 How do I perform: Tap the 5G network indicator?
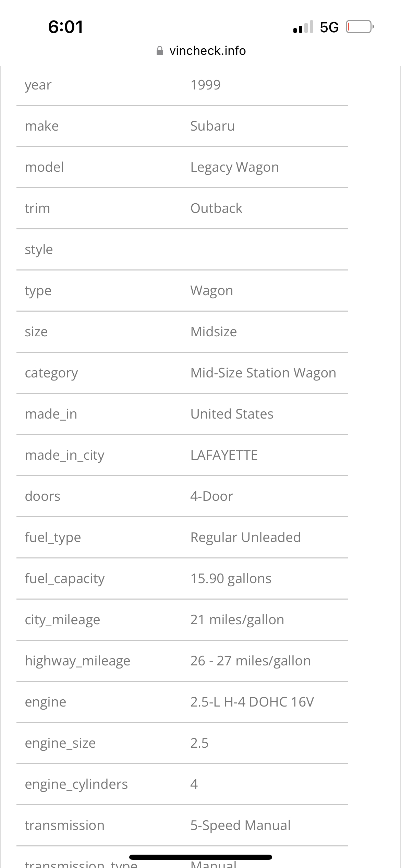[x=329, y=27]
